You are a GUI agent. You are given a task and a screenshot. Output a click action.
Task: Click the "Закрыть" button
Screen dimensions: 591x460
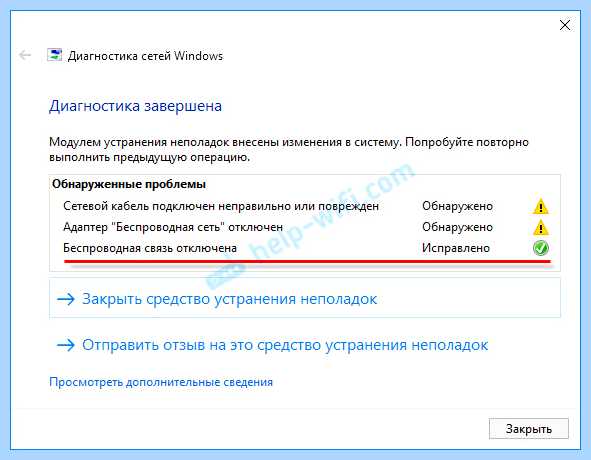point(528,429)
